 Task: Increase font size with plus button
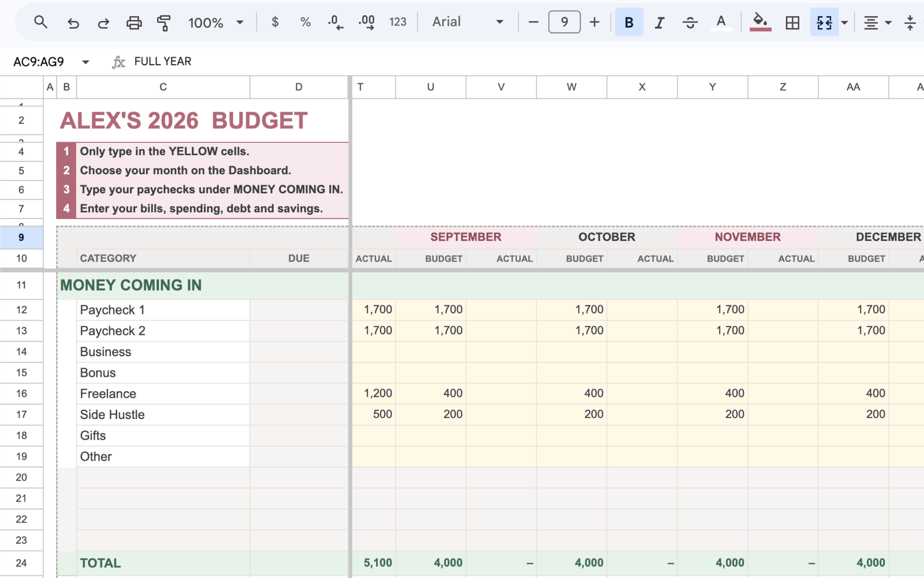(594, 23)
